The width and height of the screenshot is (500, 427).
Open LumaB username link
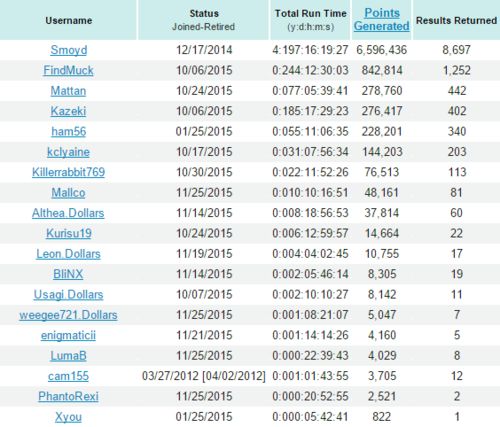pyautogui.click(x=68, y=356)
